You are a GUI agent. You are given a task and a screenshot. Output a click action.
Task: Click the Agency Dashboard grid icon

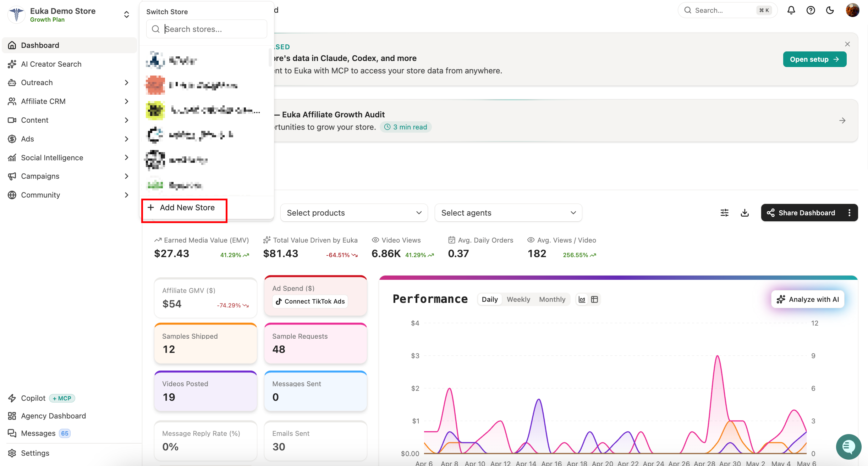pos(12,416)
